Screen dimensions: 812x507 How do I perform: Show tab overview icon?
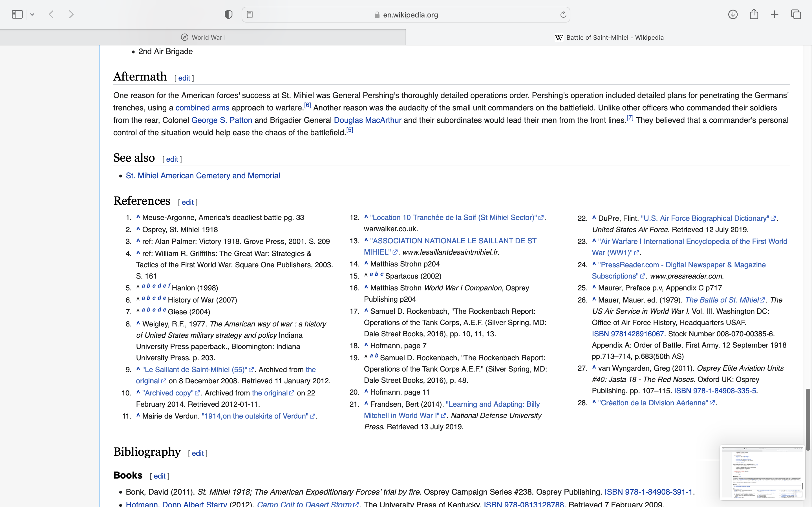(796, 14)
